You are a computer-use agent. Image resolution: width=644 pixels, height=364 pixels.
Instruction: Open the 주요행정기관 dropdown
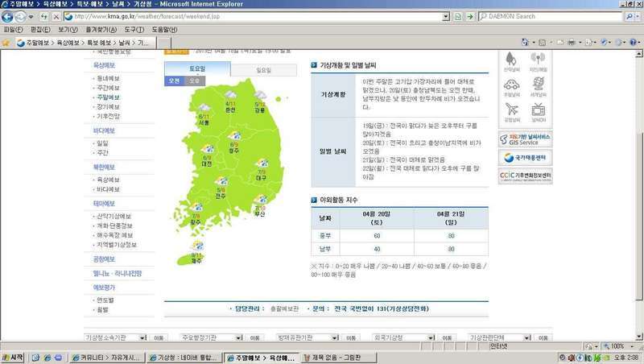(212, 337)
